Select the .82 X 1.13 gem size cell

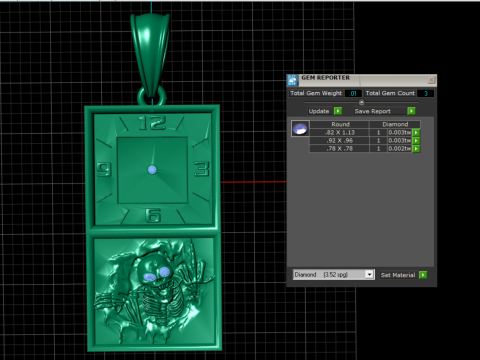[339, 133]
